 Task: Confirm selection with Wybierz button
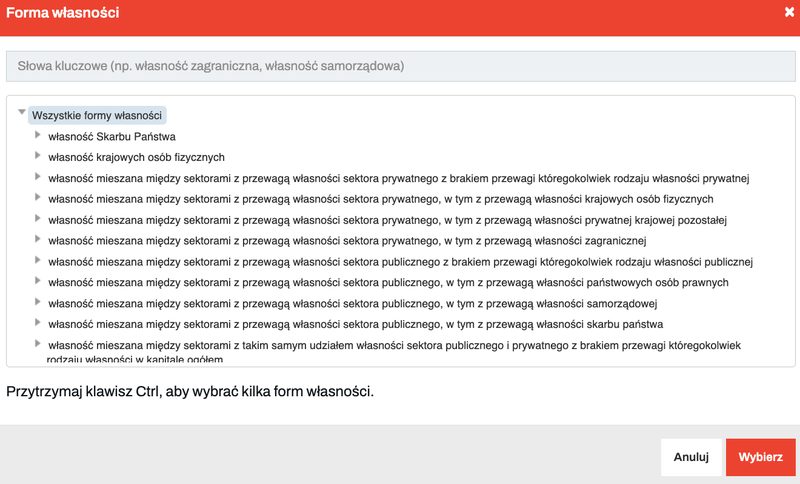click(x=761, y=457)
